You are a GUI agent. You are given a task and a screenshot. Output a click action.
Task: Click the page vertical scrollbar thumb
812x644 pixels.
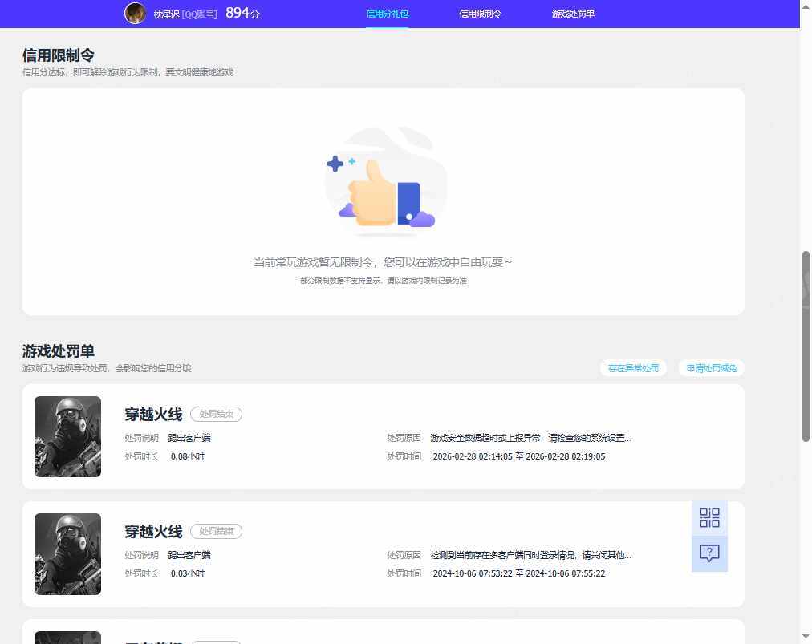click(806, 346)
